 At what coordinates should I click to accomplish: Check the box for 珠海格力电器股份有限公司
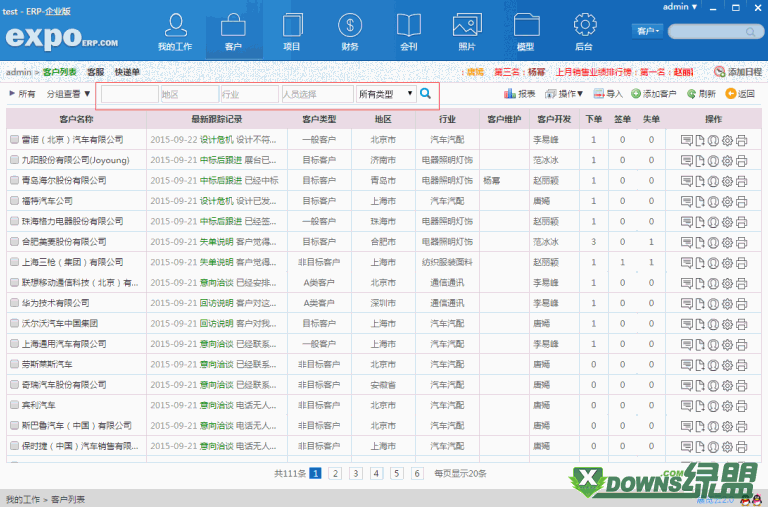pyautogui.click(x=14, y=221)
